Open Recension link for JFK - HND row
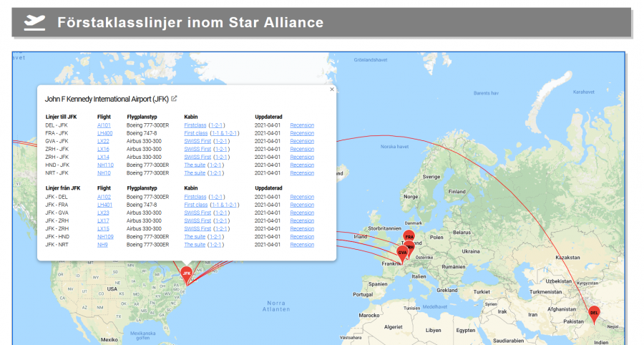Image resolution: width=644 pixels, height=345 pixels. click(x=302, y=237)
